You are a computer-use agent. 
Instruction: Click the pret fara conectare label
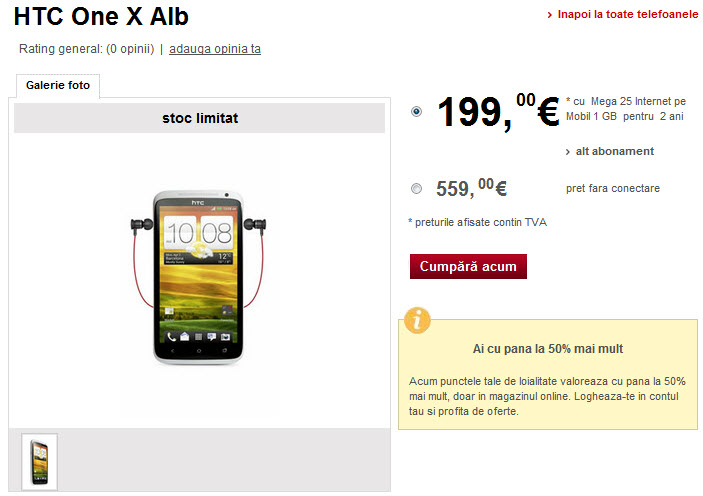(613, 188)
